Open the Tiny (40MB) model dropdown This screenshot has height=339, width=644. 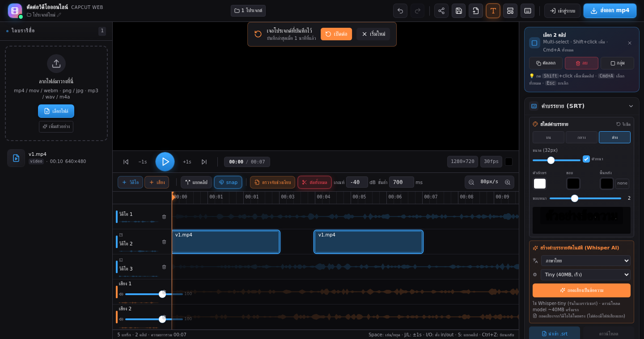(585, 275)
